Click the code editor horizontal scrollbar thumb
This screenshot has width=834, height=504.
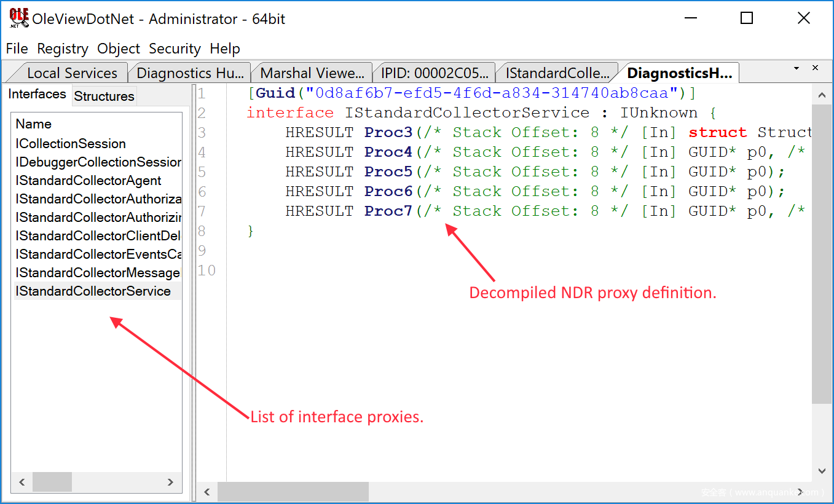coord(293,492)
